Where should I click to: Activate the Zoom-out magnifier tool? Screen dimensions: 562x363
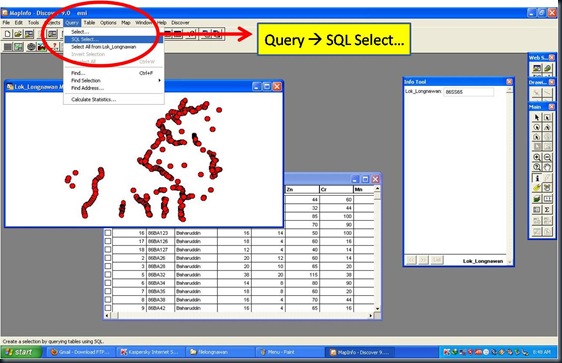[547, 157]
